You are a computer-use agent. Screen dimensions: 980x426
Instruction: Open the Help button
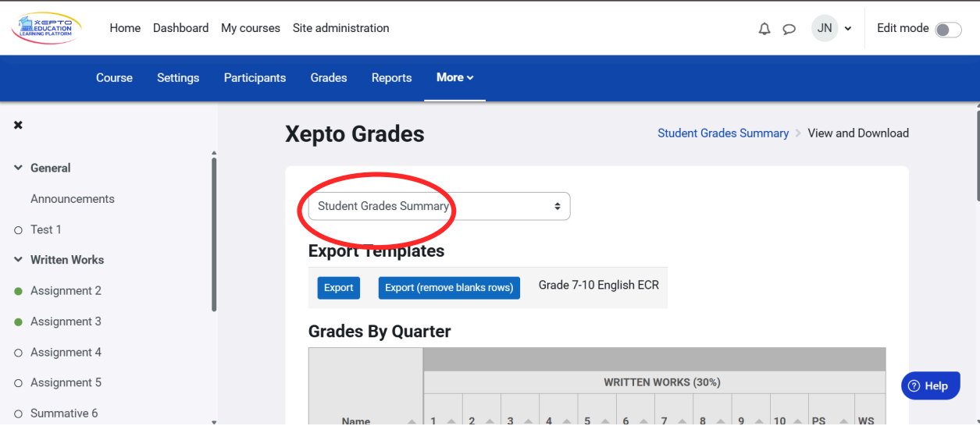coord(931,385)
